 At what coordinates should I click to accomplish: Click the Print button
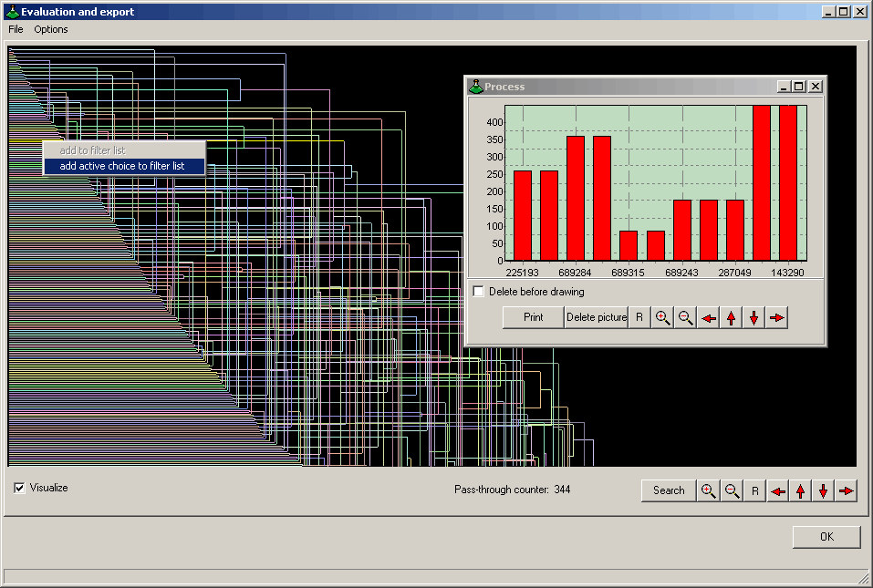[x=534, y=317]
